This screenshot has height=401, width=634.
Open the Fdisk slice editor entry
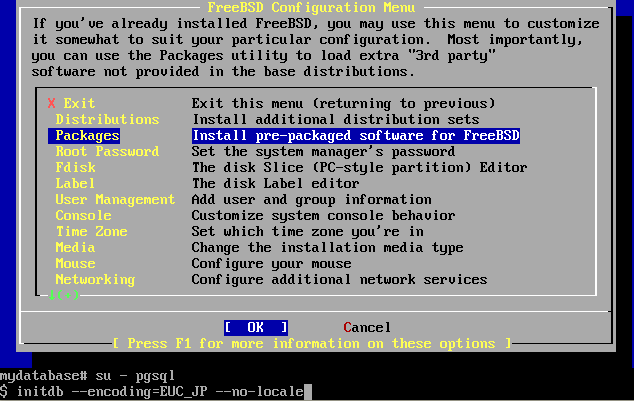point(75,167)
